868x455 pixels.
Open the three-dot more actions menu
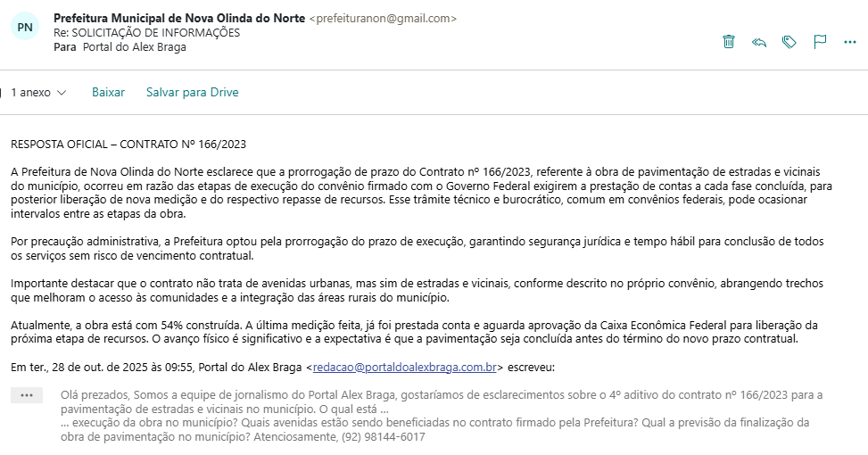click(x=850, y=42)
